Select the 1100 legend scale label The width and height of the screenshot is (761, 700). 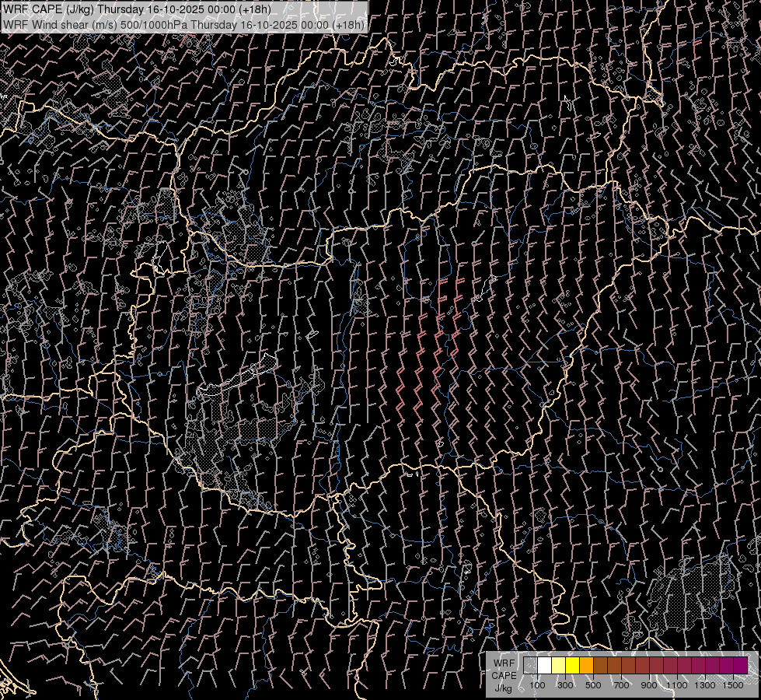677,685
